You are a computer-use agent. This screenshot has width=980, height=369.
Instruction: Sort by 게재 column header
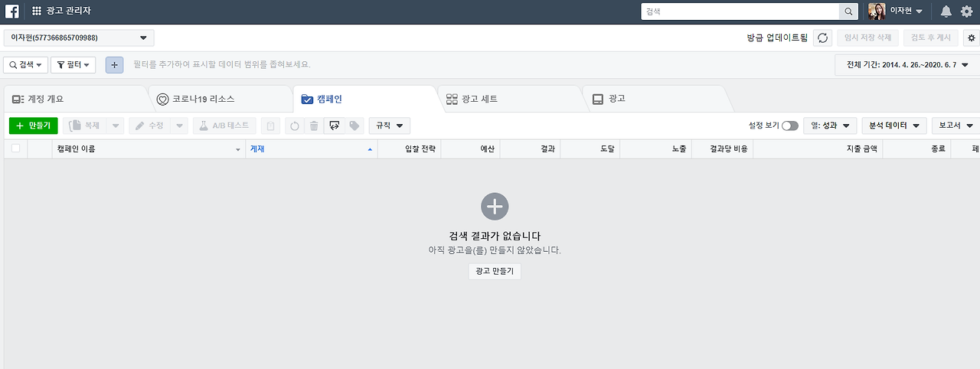coord(312,149)
